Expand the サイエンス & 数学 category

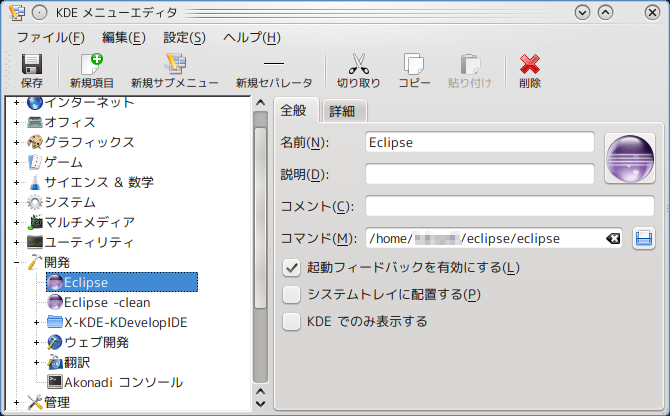click(16, 182)
